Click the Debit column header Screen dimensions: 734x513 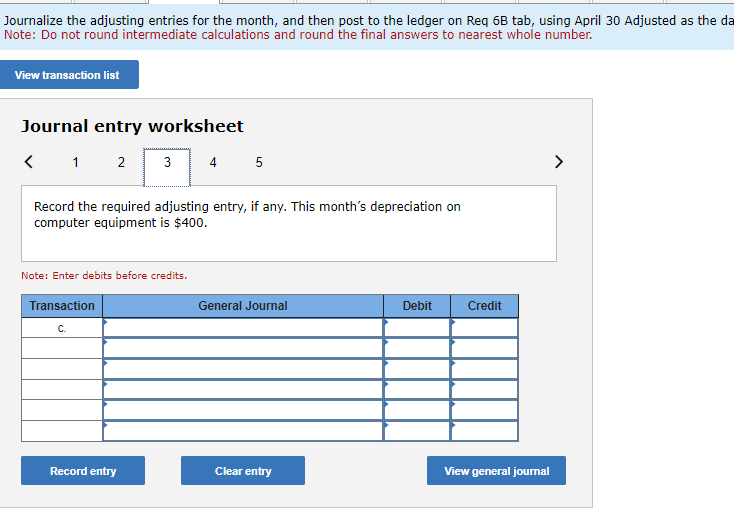coord(417,306)
